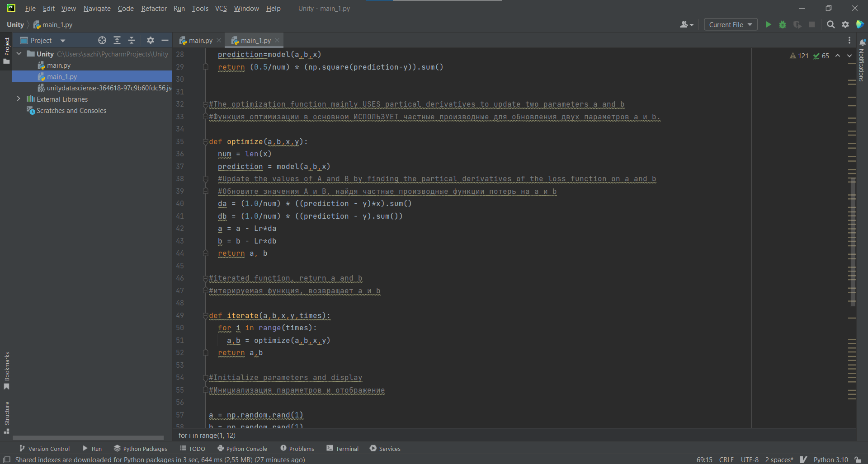This screenshot has height=464, width=868.
Task: Fold the optimize function at line 35
Action: tap(205, 142)
